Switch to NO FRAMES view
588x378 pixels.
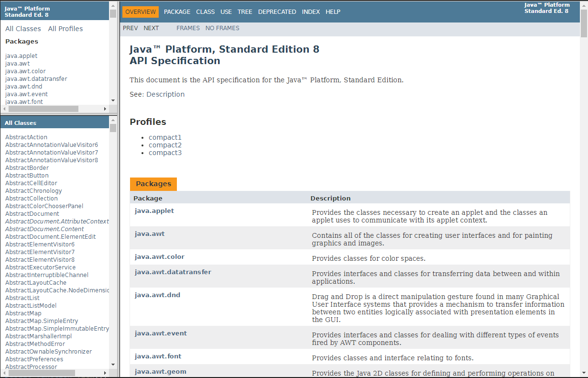point(222,28)
